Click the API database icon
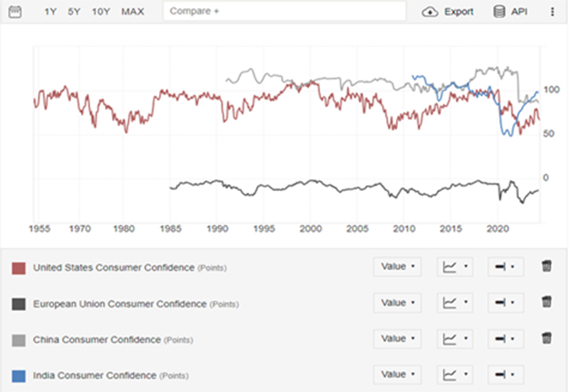Viewport: 570px width, 392px height. point(499,11)
